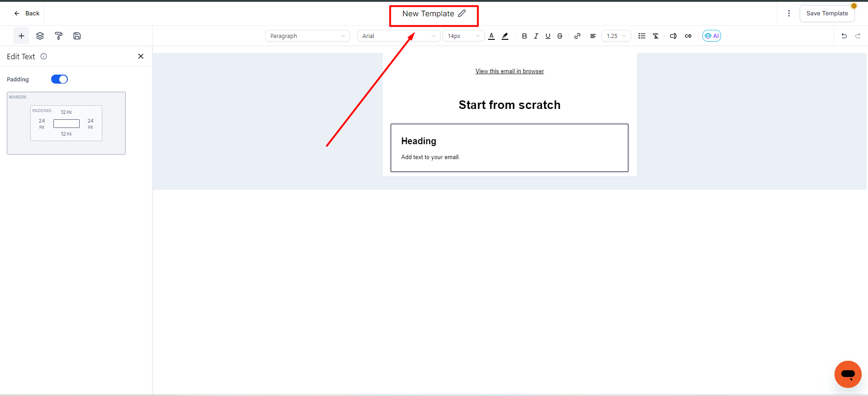The width and height of the screenshot is (868, 396).
Task: Turn off the Padding toggle
Action: click(x=59, y=80)
